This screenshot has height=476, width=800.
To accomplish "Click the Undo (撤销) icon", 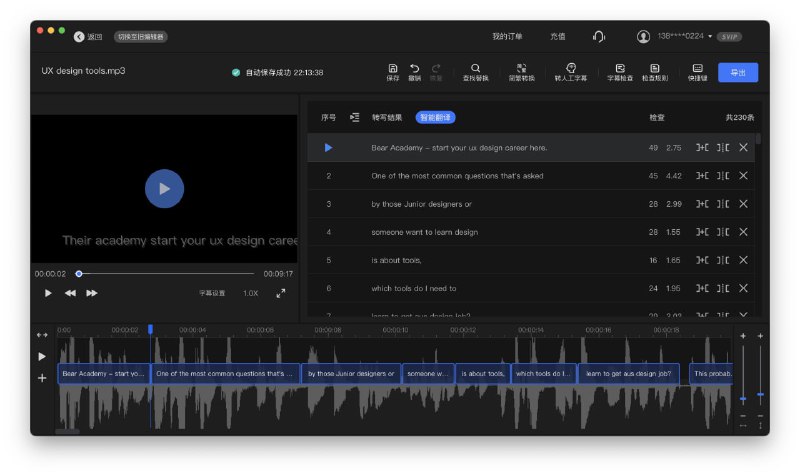I will 414,71.
